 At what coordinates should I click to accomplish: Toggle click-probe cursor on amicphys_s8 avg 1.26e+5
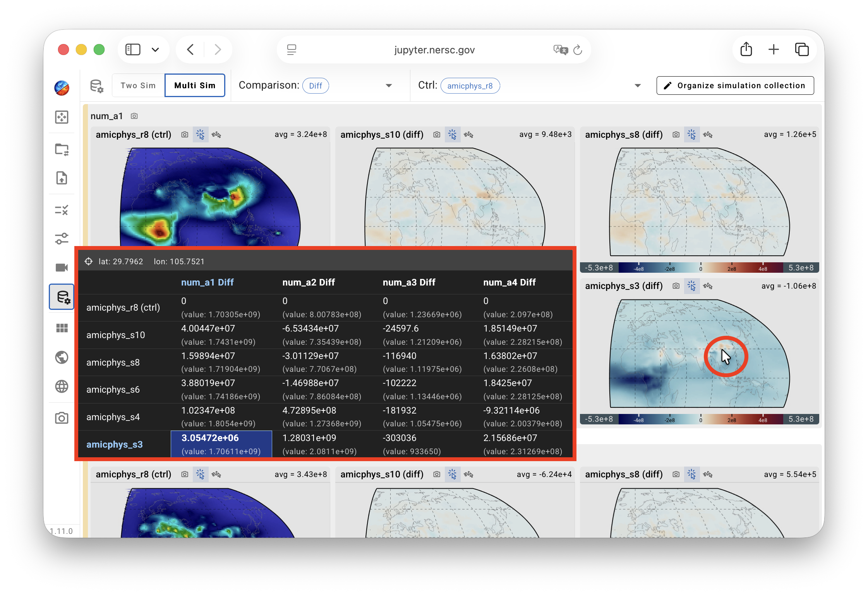[692, 135]
